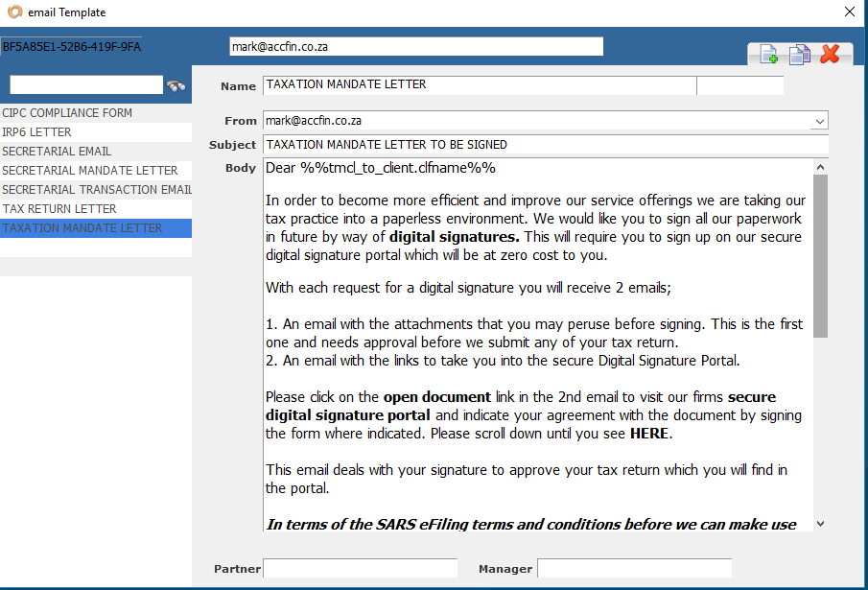
Task: Click the binoculars search icon
Action: (x=176, y=85)
